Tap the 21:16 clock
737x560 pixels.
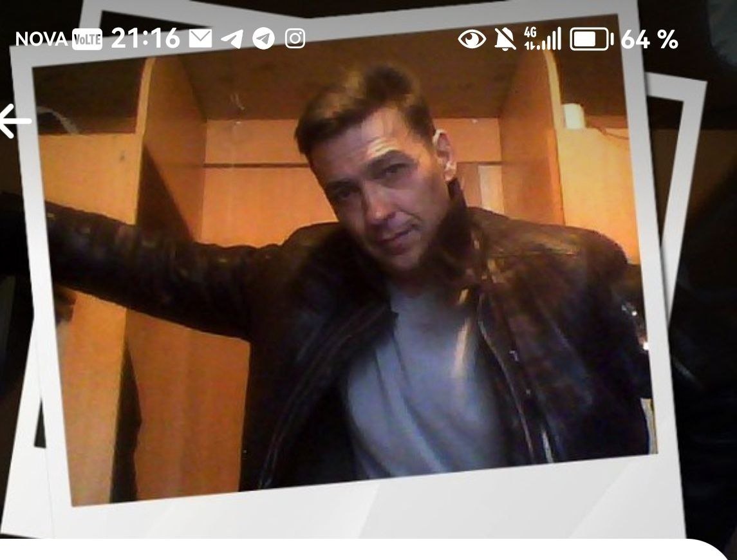145,38
